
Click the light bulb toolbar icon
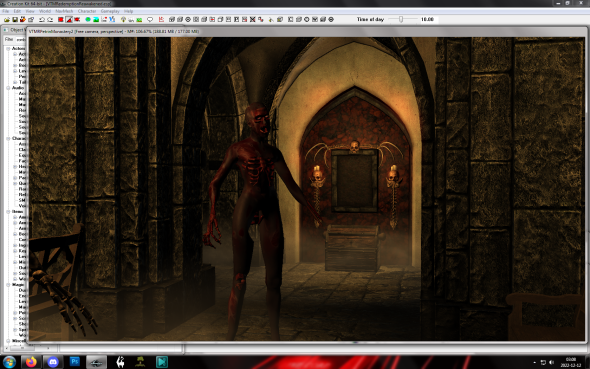pos(123,20)
